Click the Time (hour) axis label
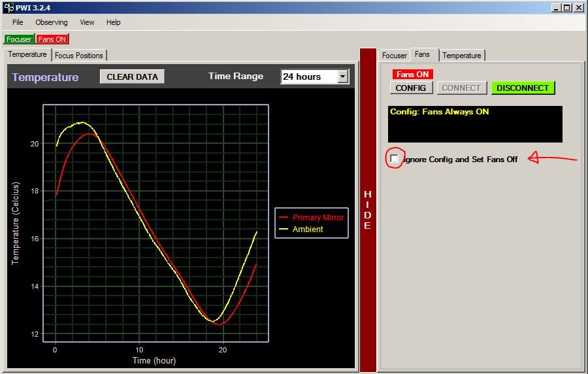The image size is (588, 374). tap(154, 360)
